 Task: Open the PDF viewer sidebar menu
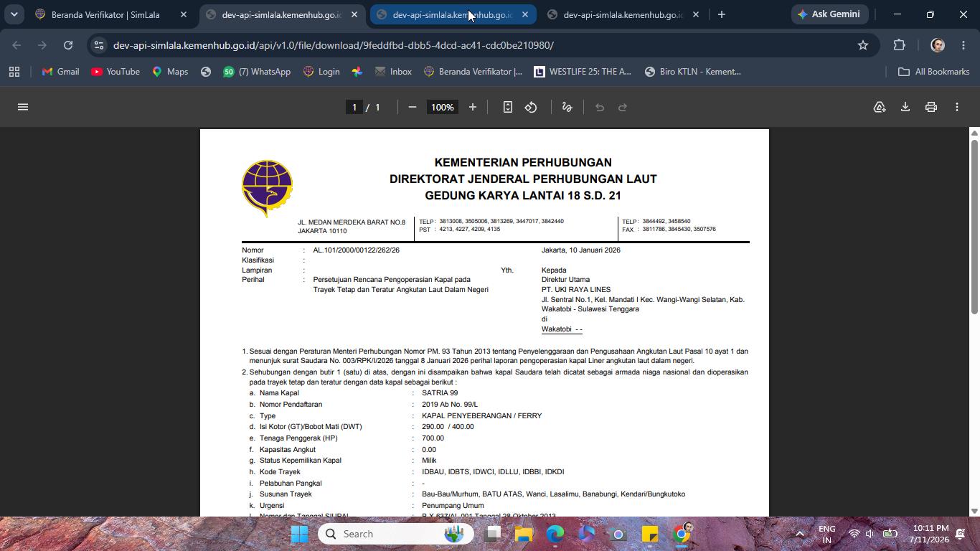point(23,107)
